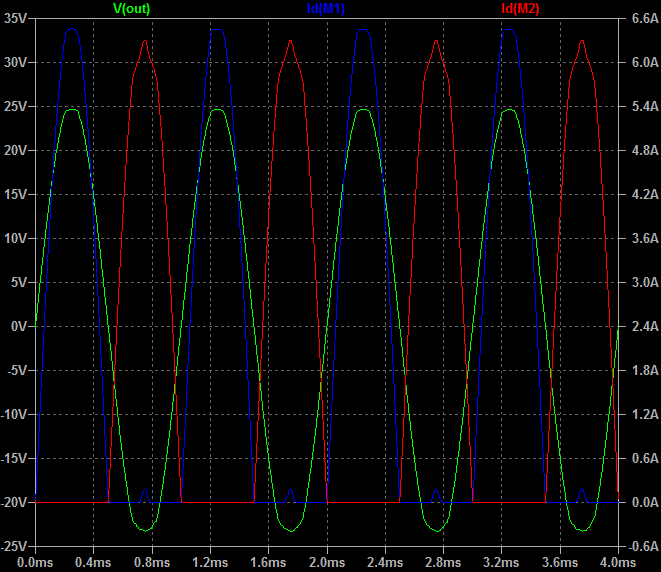Click the 0.8ms time axis label
661x572 pixels.
coord(152,562)
